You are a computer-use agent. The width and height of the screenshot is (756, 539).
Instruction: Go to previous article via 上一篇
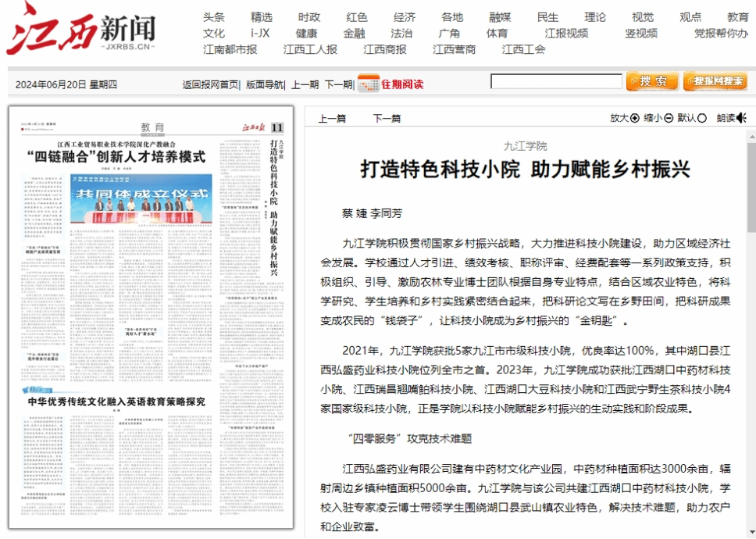[x=332, y=119]
